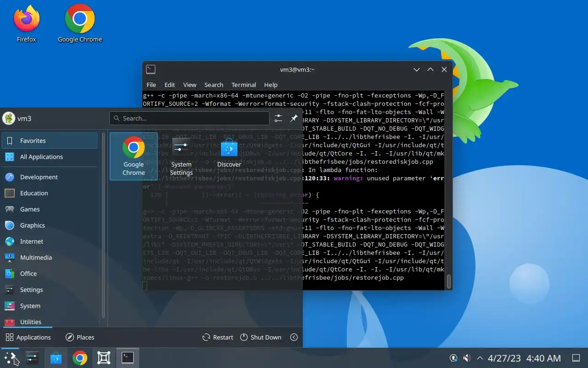The width and height of the screenshot is (588, 368).
Task: Open the Development category
Action: tap(50, 177)
